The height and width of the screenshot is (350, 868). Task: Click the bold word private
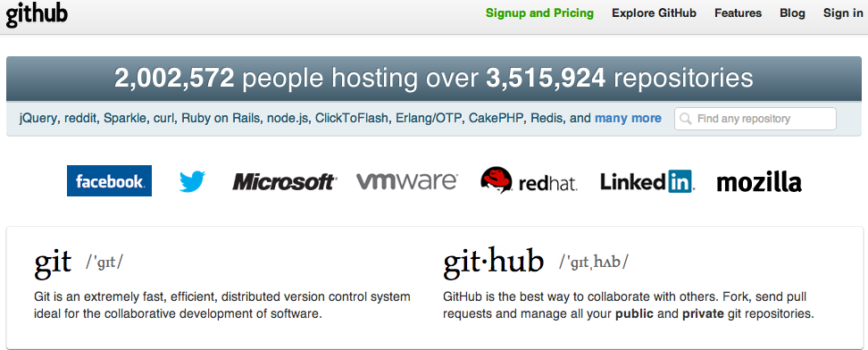[x=703, y=314]
